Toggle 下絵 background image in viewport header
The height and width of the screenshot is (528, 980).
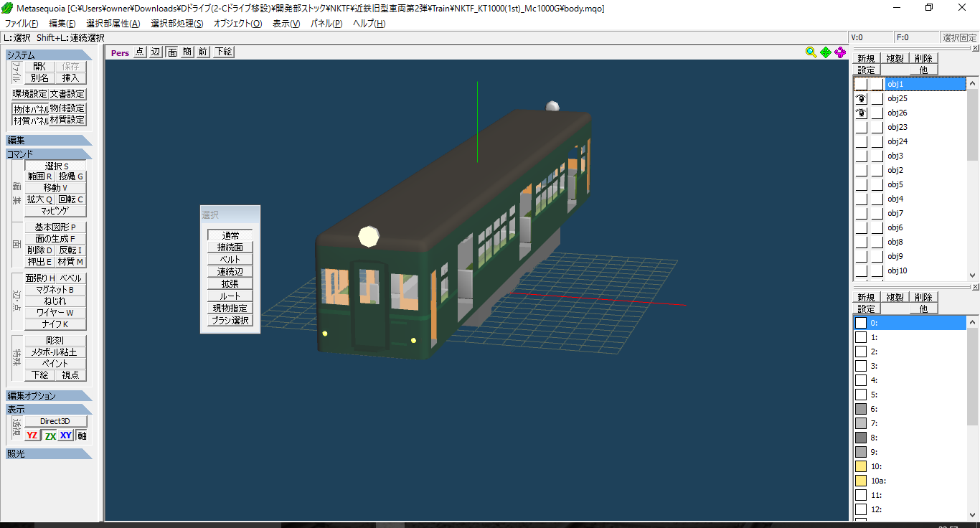coord(223,52)
